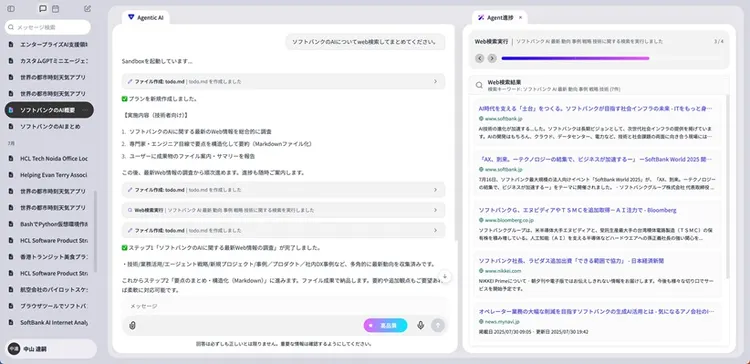750x364 pixels.
Task: Go to previous agent step arrow
Action: click(480, 58)
